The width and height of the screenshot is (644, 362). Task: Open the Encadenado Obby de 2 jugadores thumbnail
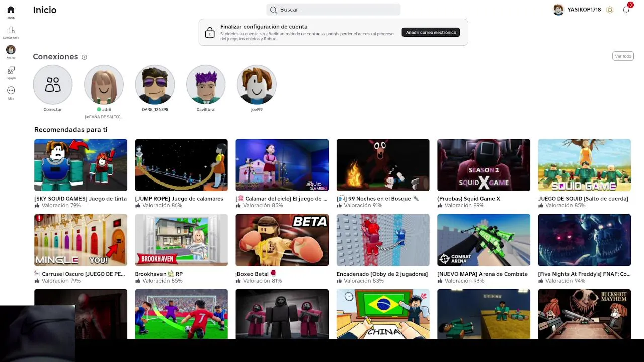[383, 240]
